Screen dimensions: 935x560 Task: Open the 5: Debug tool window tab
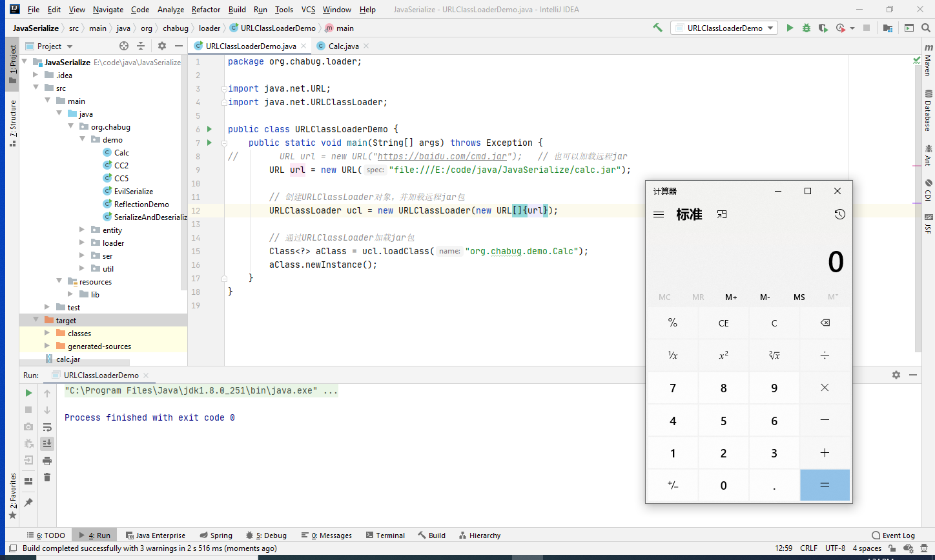266,535
